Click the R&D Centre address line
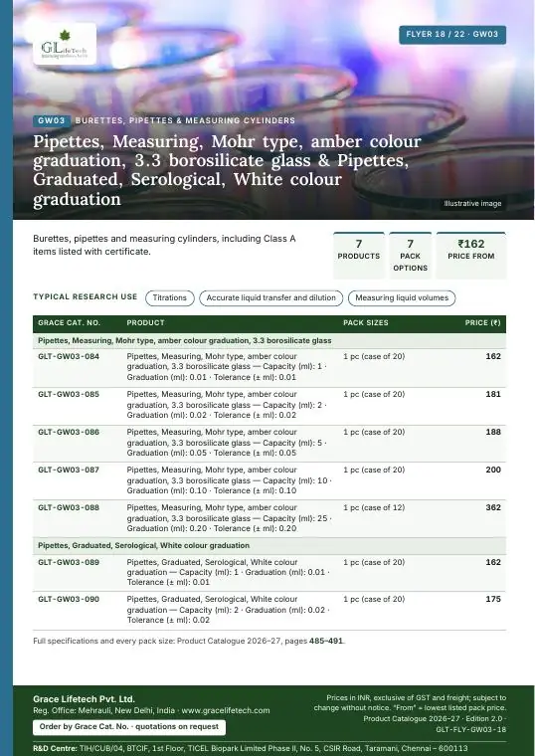Viewport: 535px width, 756px height. (x=251, y=749)
